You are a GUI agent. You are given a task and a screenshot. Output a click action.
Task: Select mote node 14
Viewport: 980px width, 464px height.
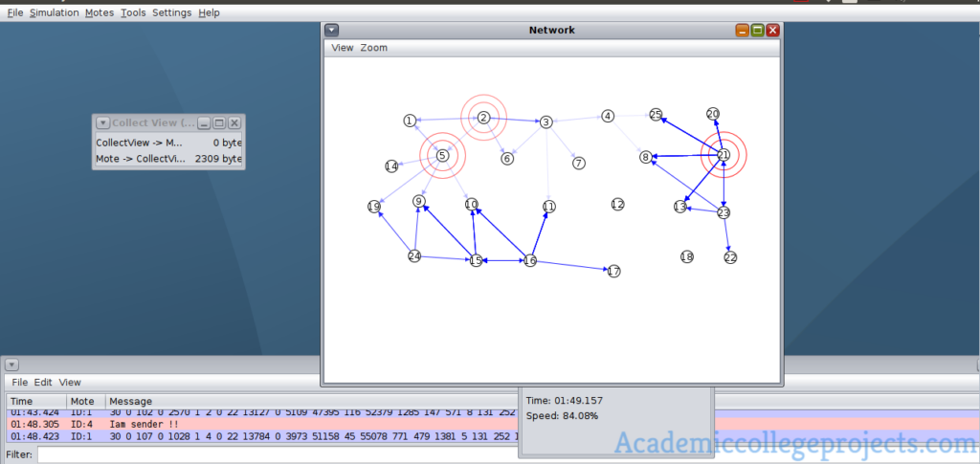(x=391, y=166)
